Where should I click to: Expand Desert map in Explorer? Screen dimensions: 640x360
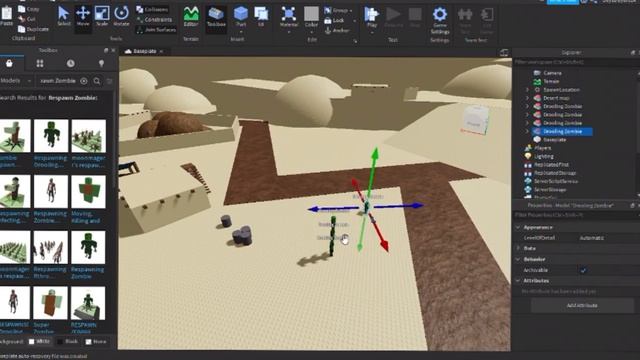[x=527, y=98]
